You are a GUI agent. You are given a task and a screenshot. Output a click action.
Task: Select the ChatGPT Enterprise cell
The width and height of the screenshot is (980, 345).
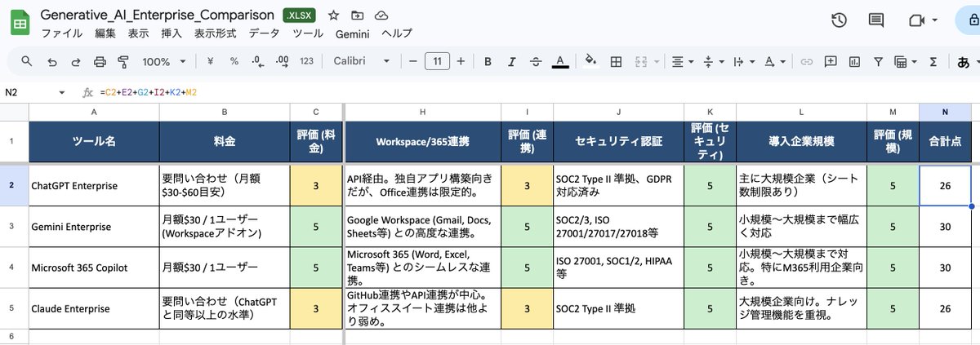[94, 185]
